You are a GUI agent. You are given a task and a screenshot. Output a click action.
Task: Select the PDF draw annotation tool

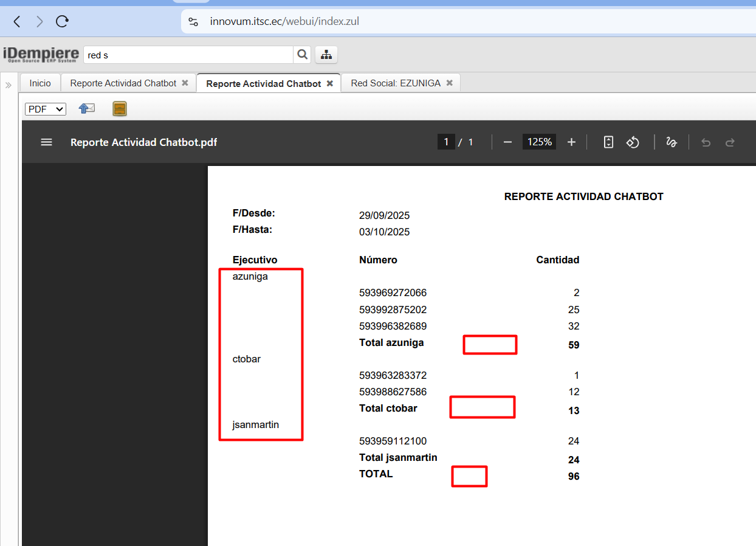(x=672, y=142)
